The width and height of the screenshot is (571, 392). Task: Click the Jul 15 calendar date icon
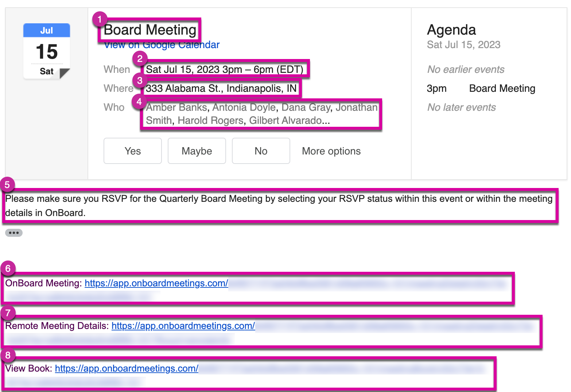pyautogui.click(x=47, y=51)
